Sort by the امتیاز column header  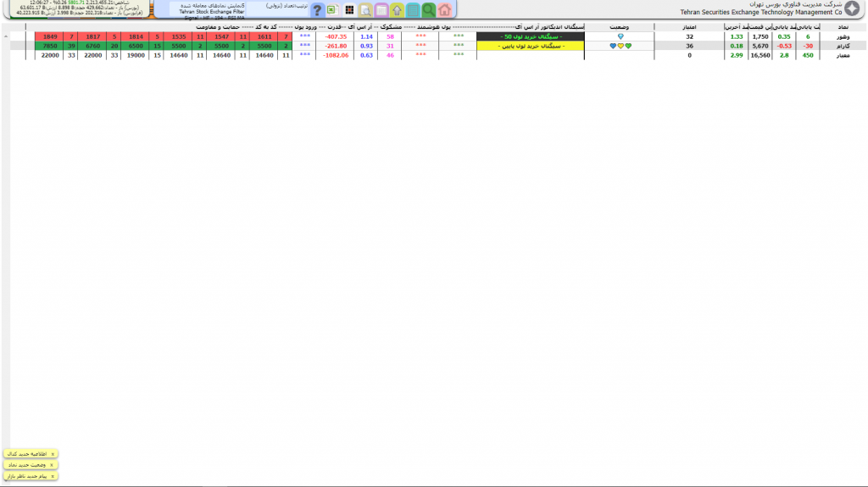click(689, 26)
